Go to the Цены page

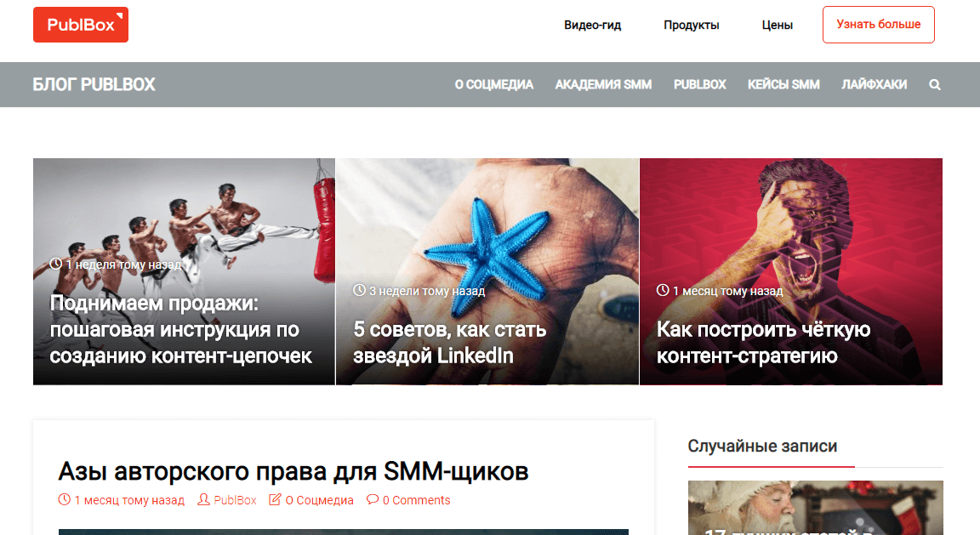[777, 25]
